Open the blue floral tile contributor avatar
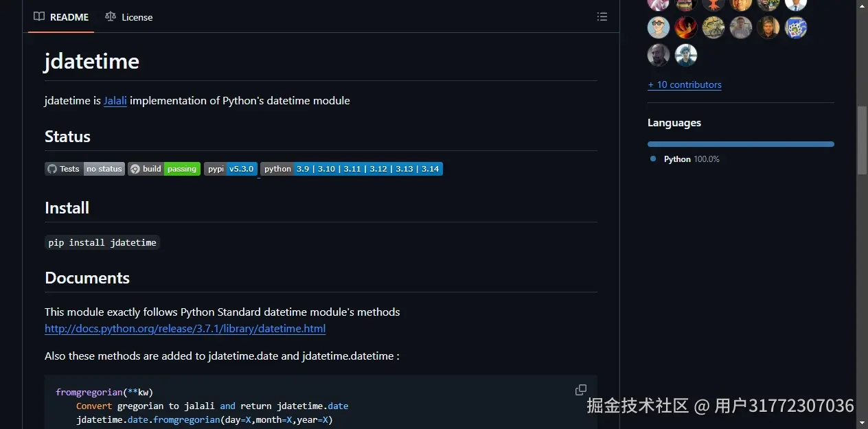 796,27
